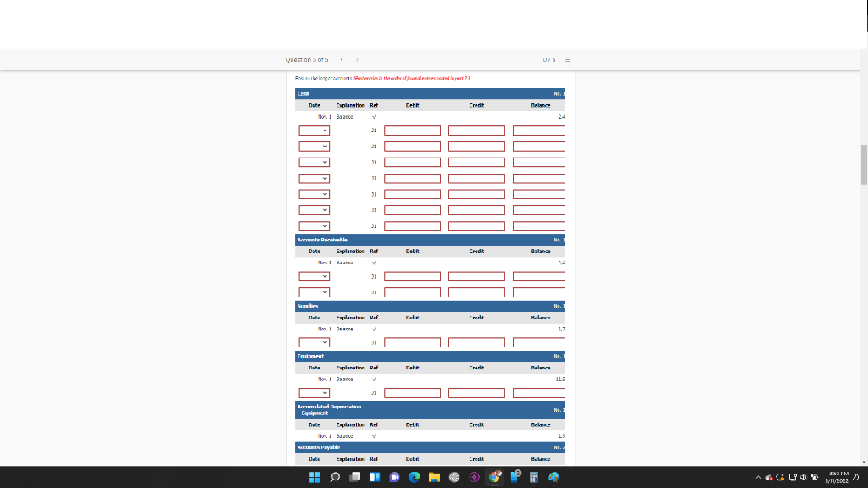Open the date dropdown in seventh Cash row
Image resolution: width=868 pixels, height=488 pixels.
point(314,226)
